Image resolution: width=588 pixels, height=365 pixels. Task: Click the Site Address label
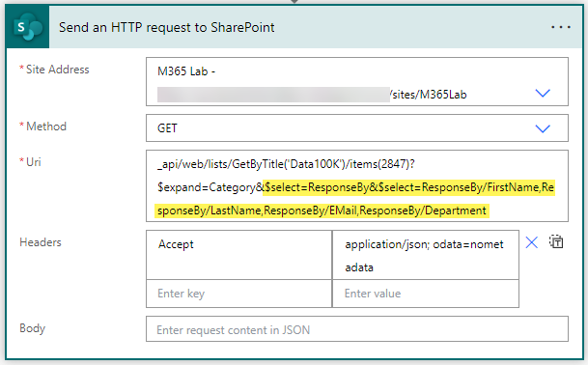pyautogui.click(x=57, y=70)
